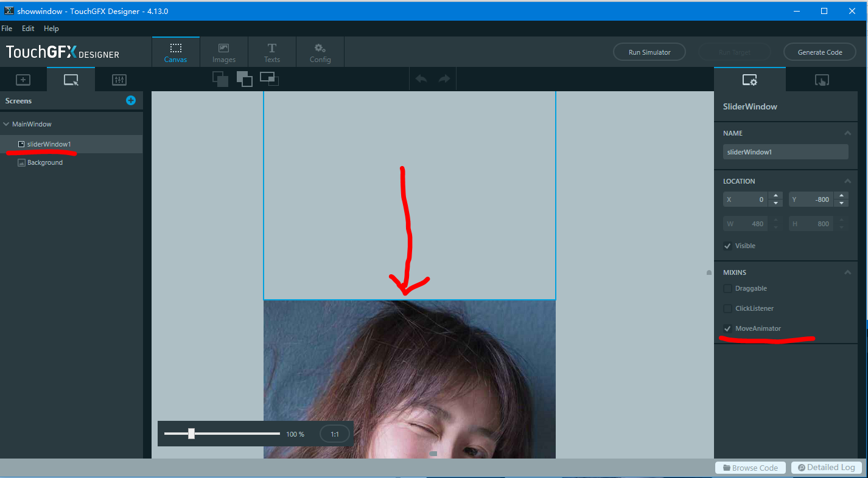Collapse the LOCATION section

coord(847,181)
